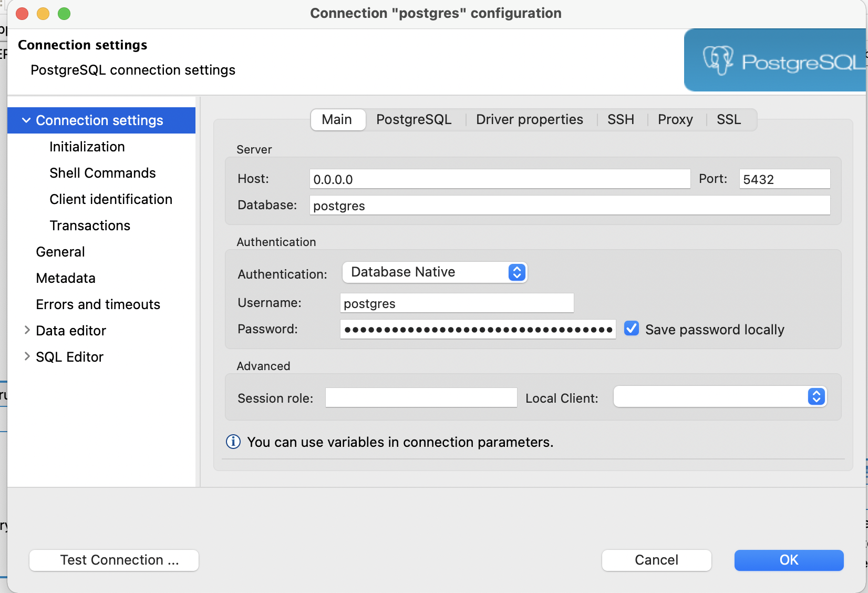Focus the Port number field
The image size is (868, 593).
(x=784, y=179)
